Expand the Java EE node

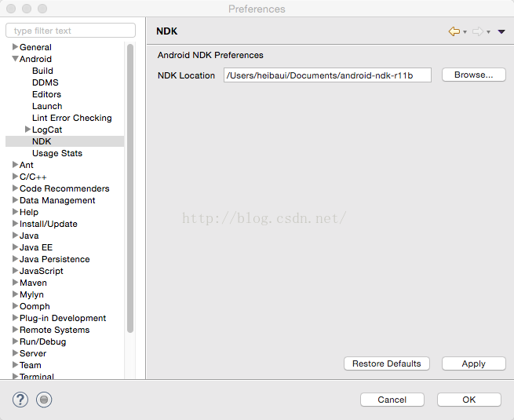[x=15, y=247]
